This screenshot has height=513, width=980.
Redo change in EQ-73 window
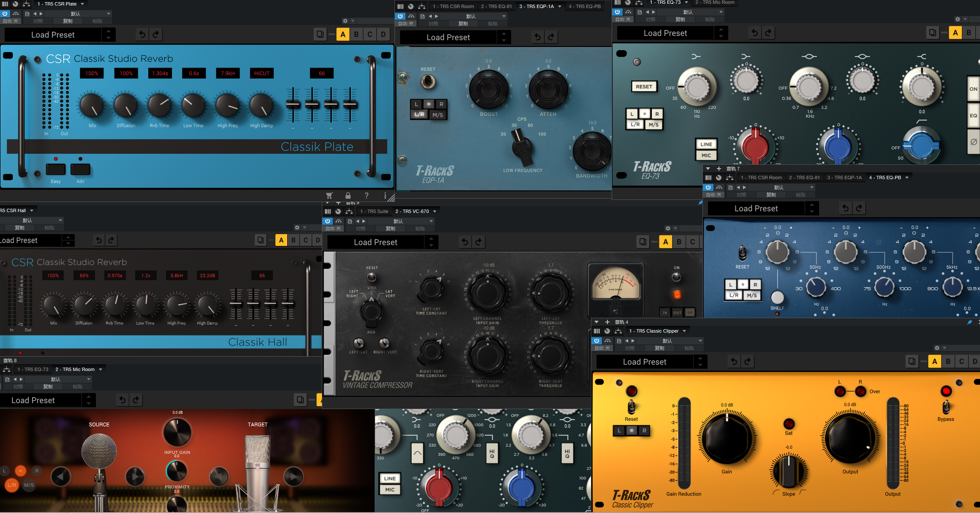(768, 33)
